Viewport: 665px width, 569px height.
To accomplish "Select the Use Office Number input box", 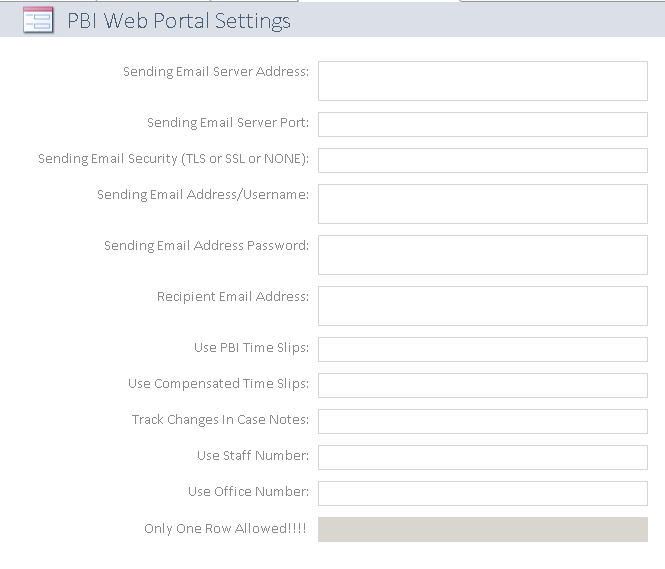I will pyautogui.click(x=482, y=493).
